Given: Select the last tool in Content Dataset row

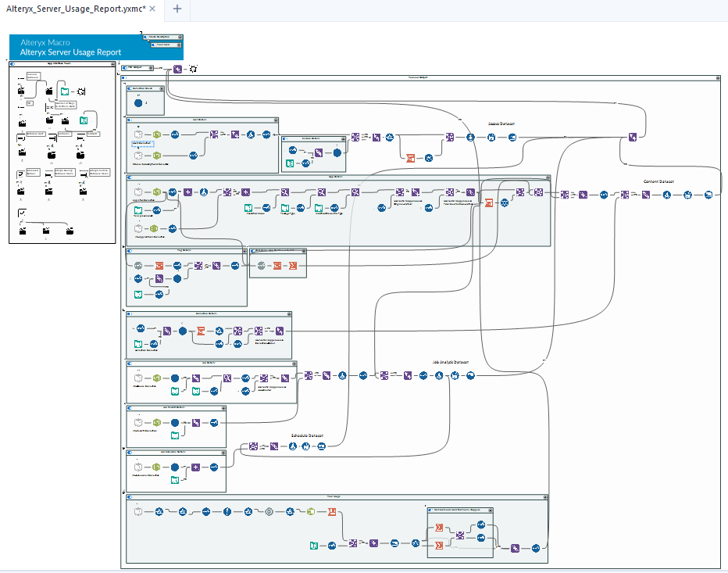Looking at the screenshot, I should [708, 195].
